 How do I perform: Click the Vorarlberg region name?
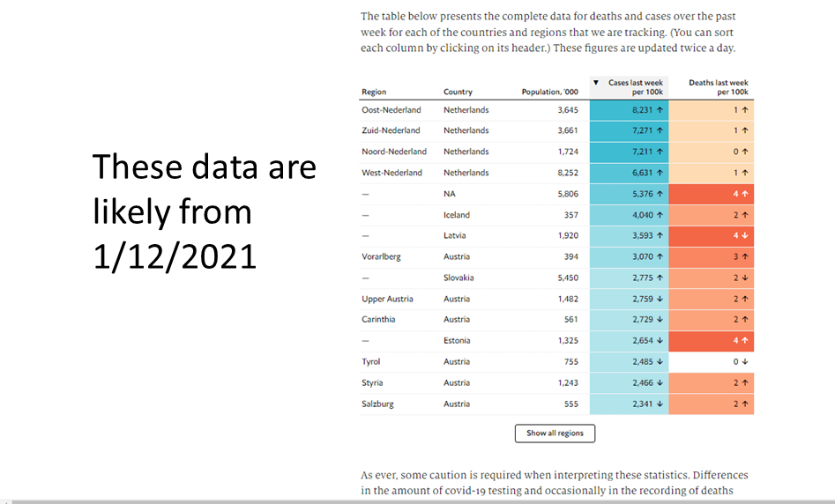(383, 257)
